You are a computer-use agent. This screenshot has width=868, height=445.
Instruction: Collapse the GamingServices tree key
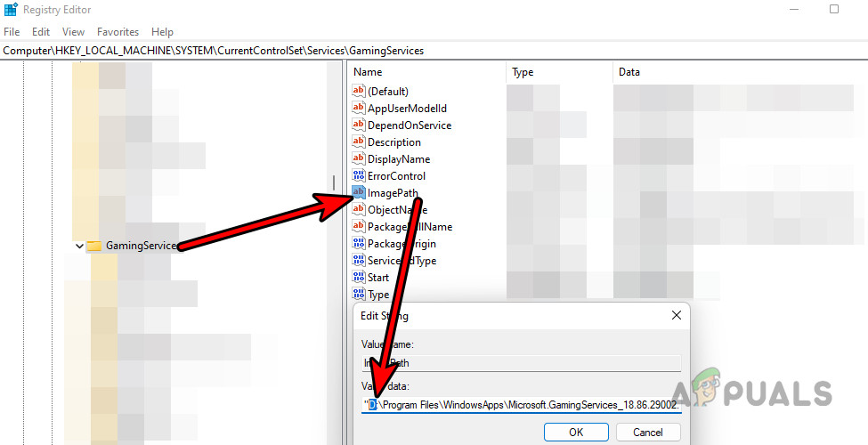tap(79, 246)
